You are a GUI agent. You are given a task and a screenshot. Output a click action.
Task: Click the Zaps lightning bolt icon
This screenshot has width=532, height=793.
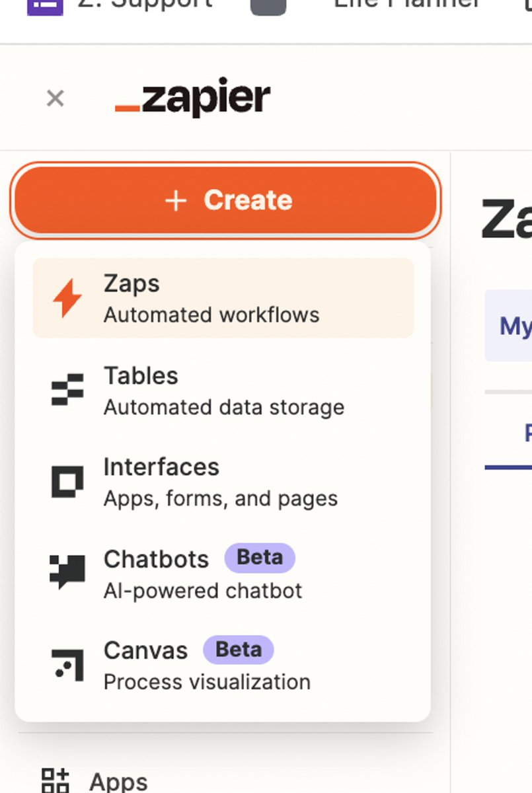point(67,298)
